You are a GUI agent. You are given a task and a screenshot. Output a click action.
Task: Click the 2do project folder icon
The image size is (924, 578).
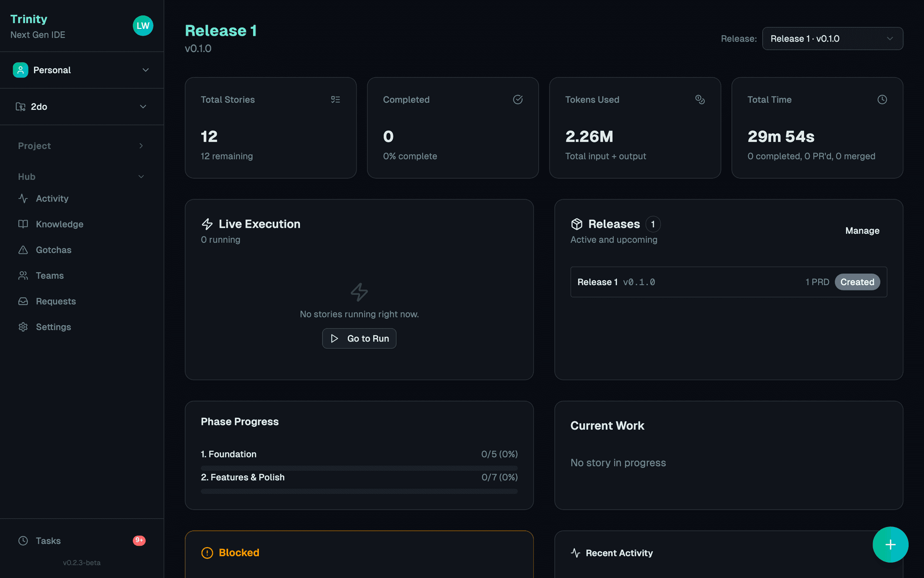(x=20, y=107)
